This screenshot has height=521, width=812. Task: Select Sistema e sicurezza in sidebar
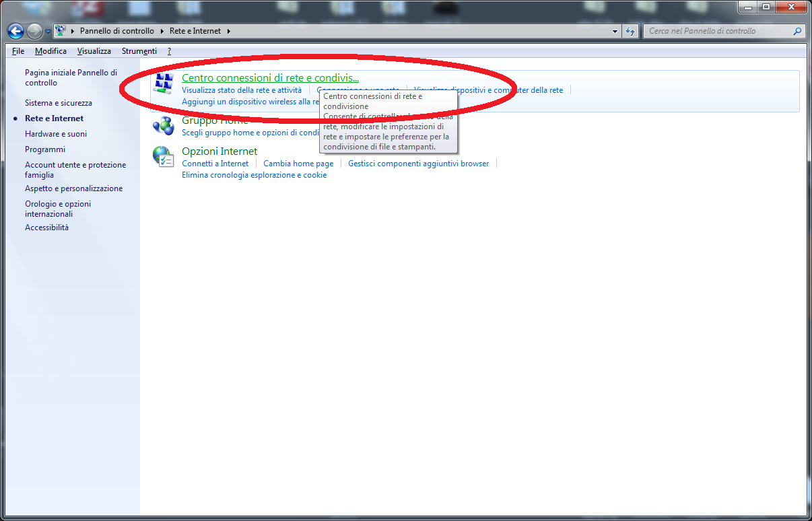(x=59, y=103)
